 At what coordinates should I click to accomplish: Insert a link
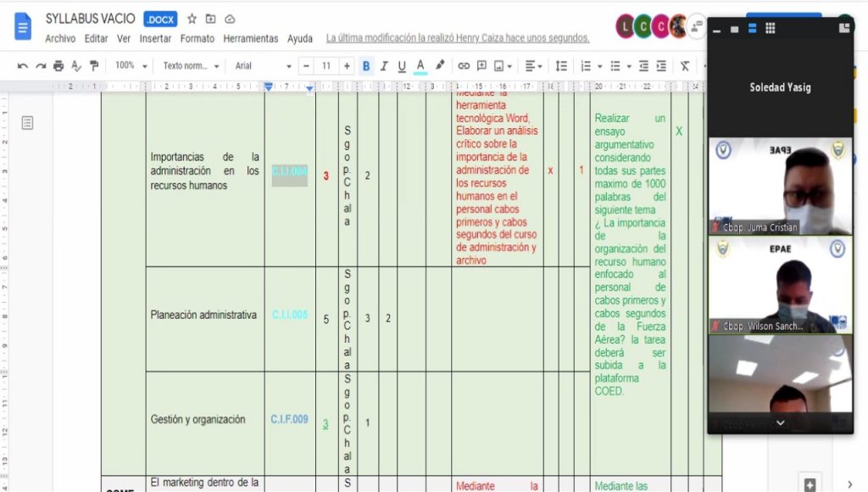(x=464, y=66)
